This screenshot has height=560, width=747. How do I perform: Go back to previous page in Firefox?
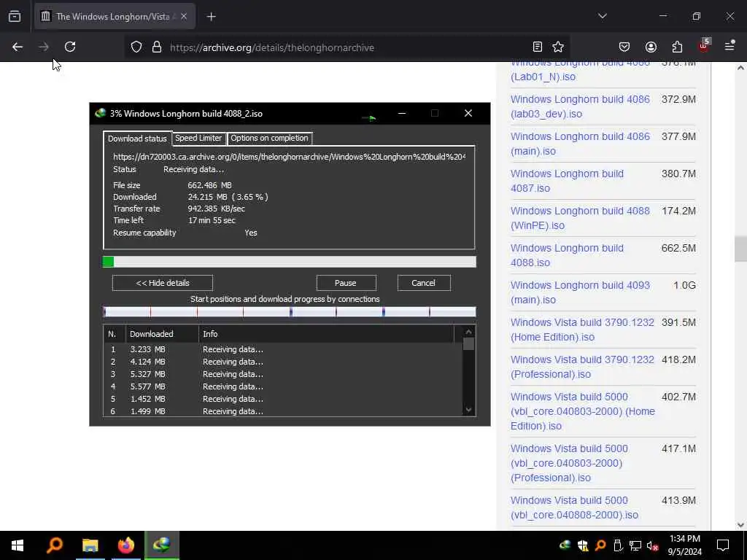[18, 47]
